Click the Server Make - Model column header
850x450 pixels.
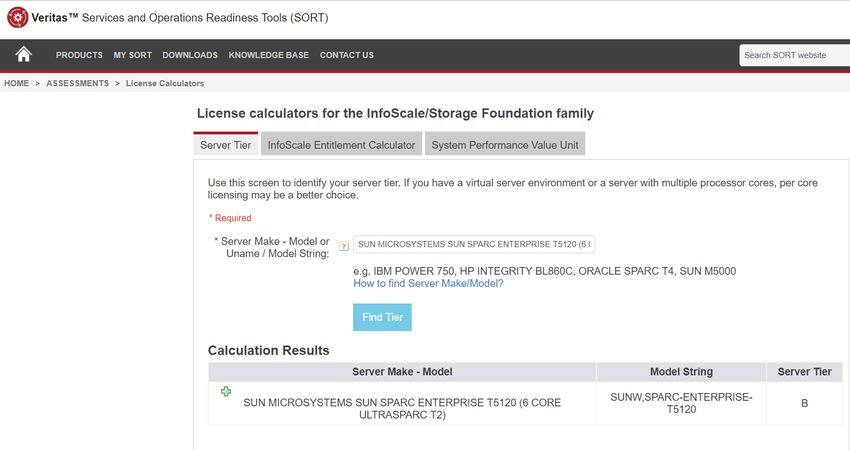click(x=402, y=372)
